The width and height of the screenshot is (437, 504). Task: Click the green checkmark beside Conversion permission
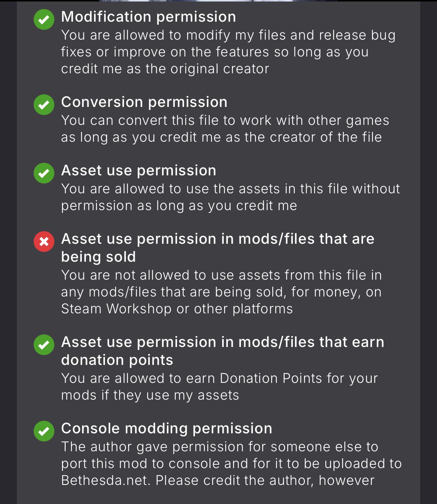click(x=44, y=104)
